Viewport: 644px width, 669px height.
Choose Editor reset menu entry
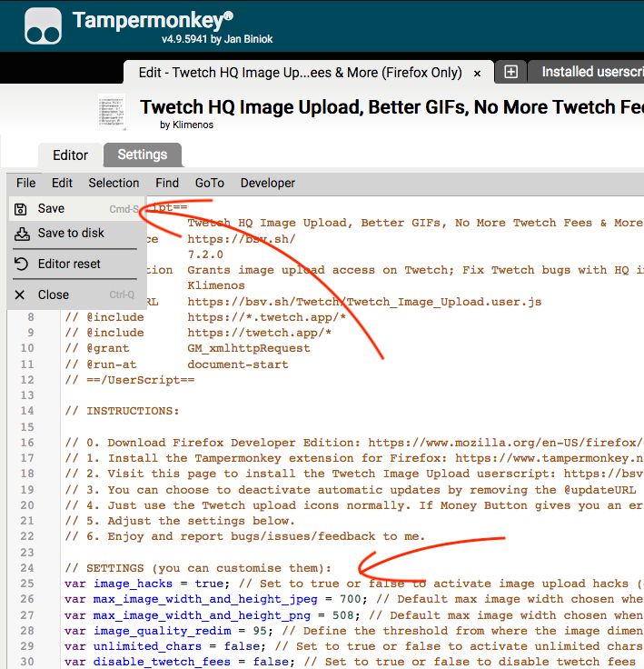[x=77, y=264]
